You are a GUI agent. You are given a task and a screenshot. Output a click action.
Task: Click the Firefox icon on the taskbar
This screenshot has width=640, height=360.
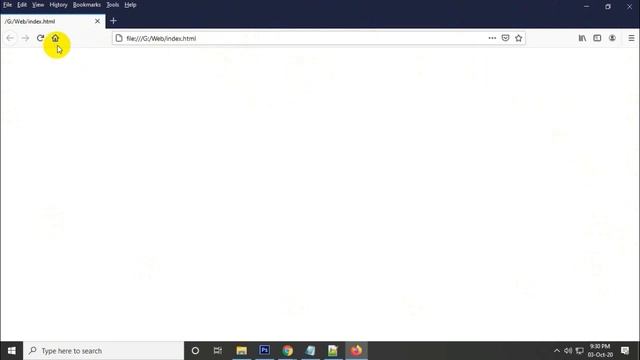(x=356, y=351)
